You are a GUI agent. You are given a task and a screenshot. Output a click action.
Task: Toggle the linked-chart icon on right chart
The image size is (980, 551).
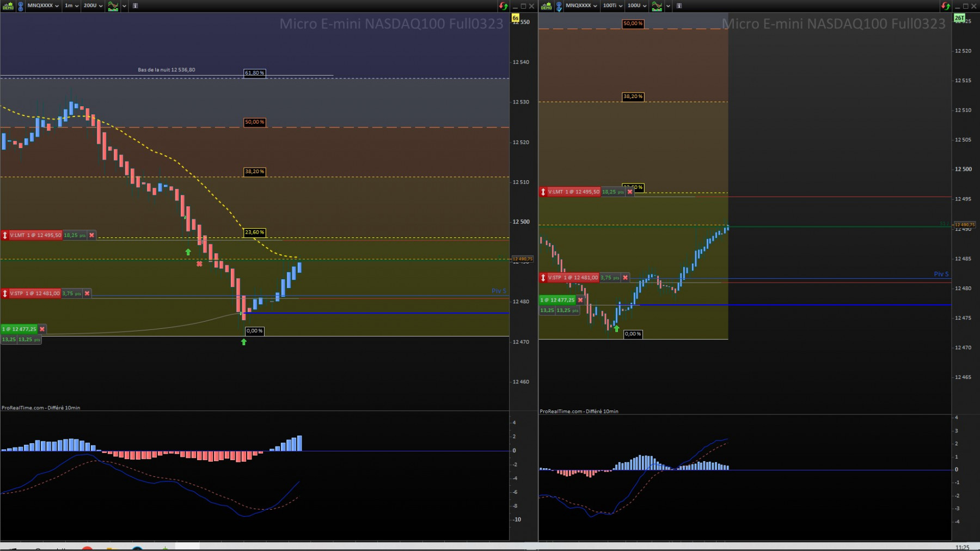click(x=559, y=6)
